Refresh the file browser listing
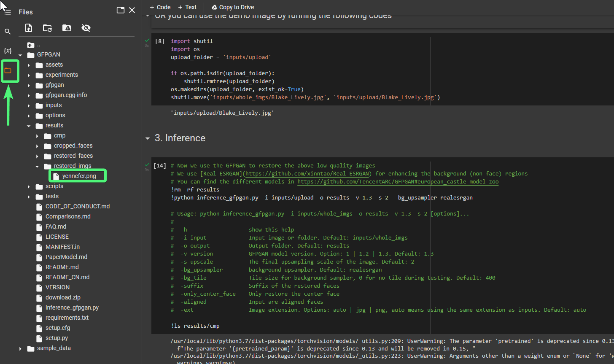Viewport: 614px width, 364px height. tap(48, 28)
